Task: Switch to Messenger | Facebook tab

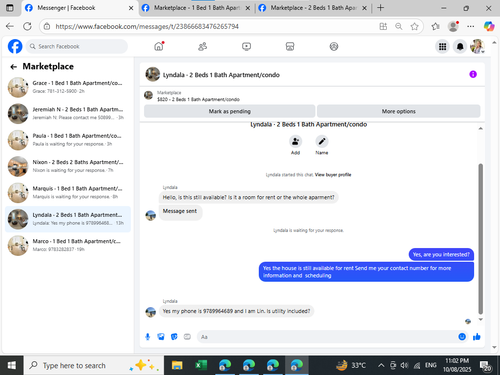Action: (x=79, y=8)
